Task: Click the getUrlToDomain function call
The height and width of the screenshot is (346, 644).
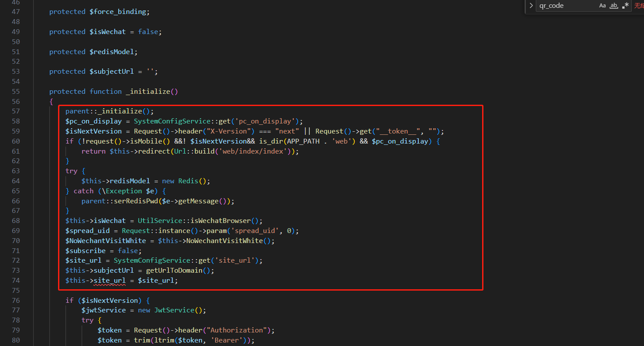Action: pos(174,271)
